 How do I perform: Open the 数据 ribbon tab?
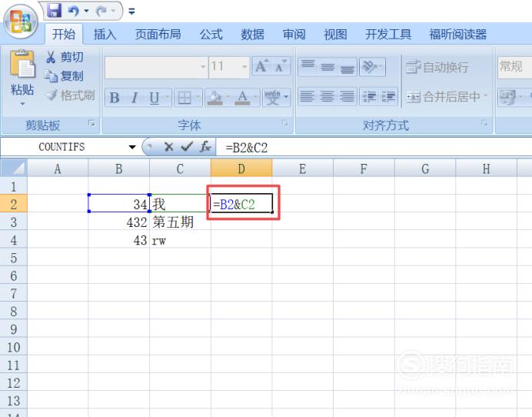(x=252, y=34)
